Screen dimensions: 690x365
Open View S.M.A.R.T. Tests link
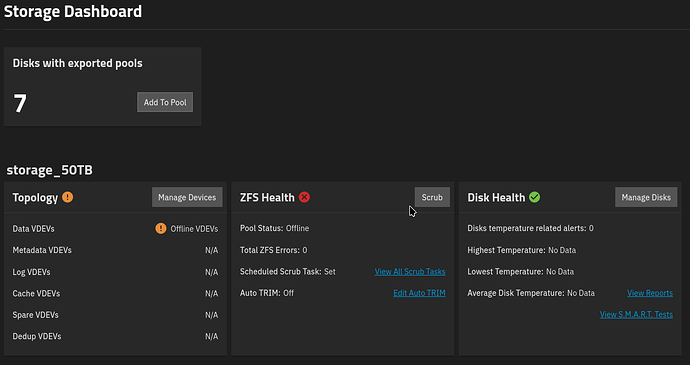[x=636, y=314]
